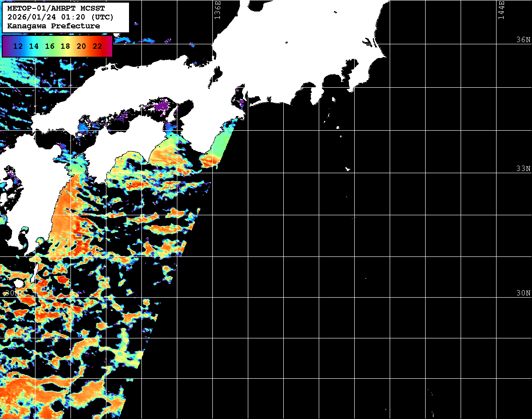Click the 2026/01/24 01:20 (UTC) timestamp

(x=60, y=17)
